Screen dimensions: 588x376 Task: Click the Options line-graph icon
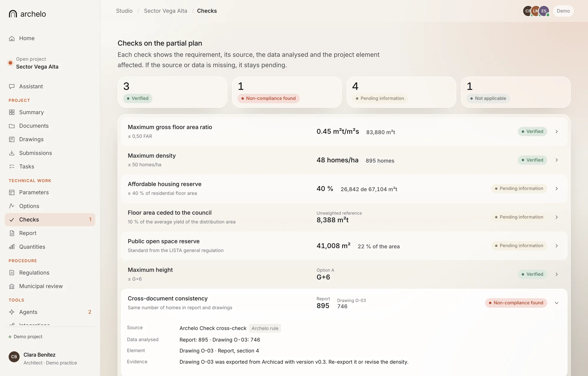click(x=12, y=206)
